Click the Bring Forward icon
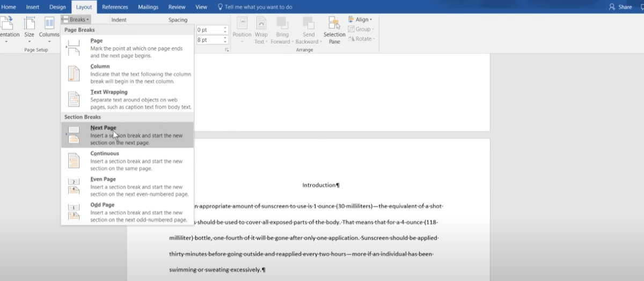The width and height of the screenshot is (644, 281). [x=282, y=23]
